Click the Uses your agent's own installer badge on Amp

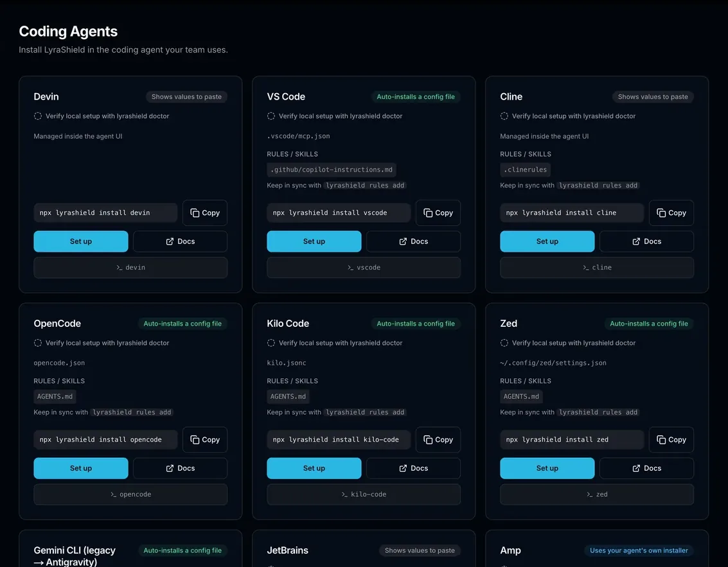(639, 550)
